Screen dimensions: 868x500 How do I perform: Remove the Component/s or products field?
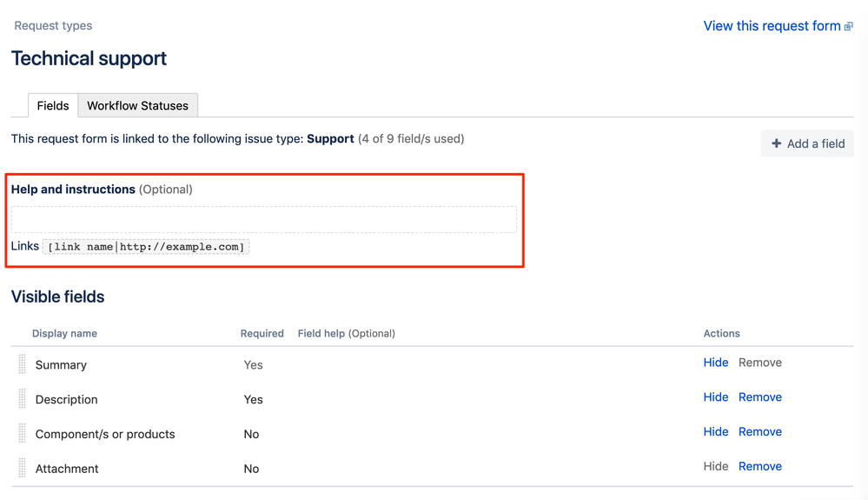(x=760, y=431)
